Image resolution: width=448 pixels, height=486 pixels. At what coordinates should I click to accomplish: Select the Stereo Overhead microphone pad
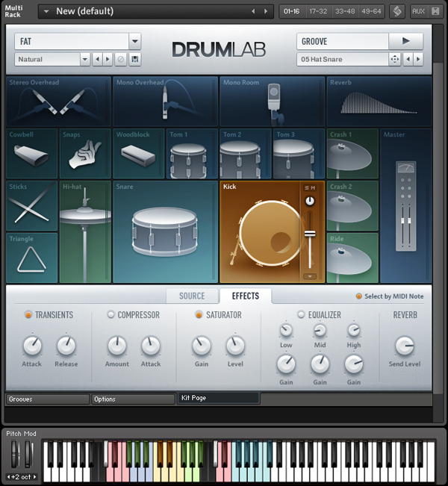[58, 101]
